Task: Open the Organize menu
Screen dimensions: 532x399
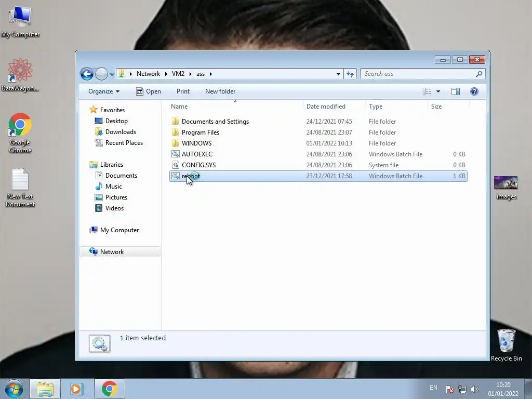Action: pyautogui.click(x=104, y=91)
